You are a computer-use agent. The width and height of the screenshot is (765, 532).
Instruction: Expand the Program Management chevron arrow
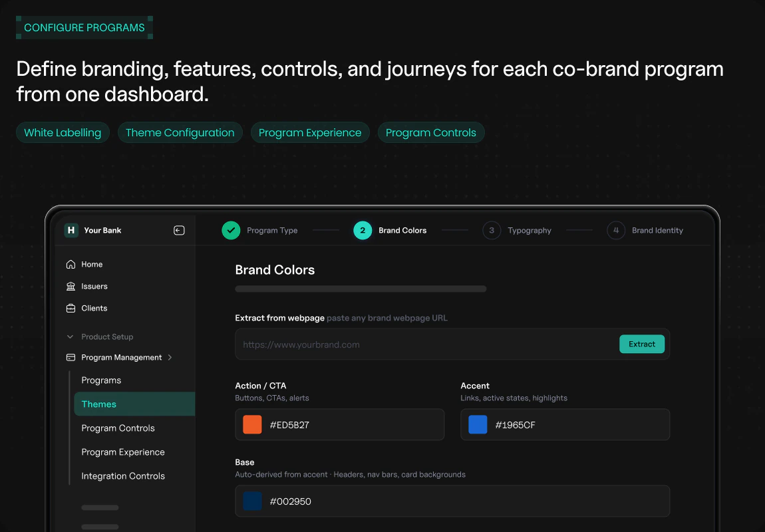click(x=170, y=357)
